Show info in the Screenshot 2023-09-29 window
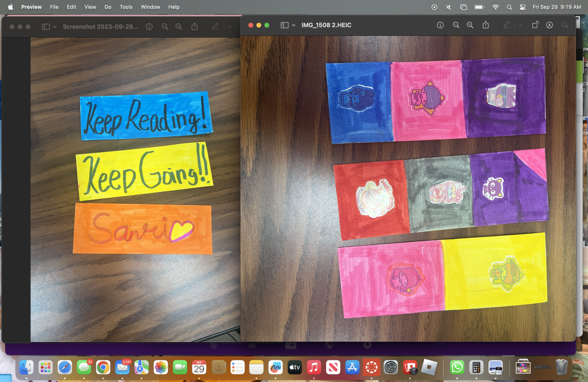 [149, 27]
